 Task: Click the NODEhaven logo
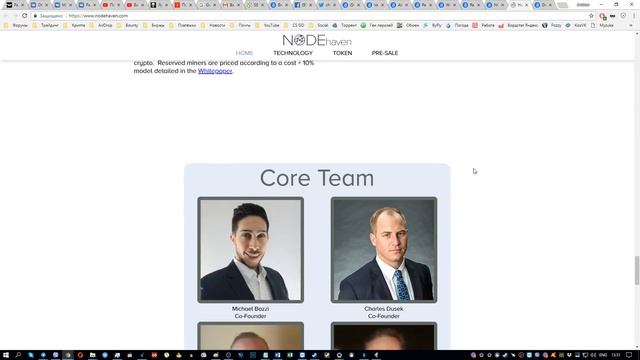pyautogui.click(x=317, y=40)
